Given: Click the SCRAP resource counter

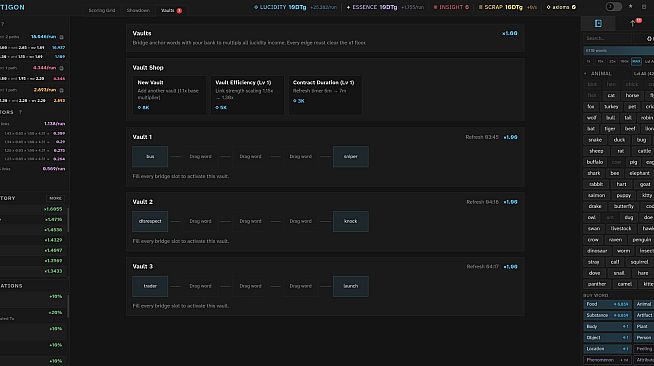Looking at the screenshot, I should click(x=508, y=7).
